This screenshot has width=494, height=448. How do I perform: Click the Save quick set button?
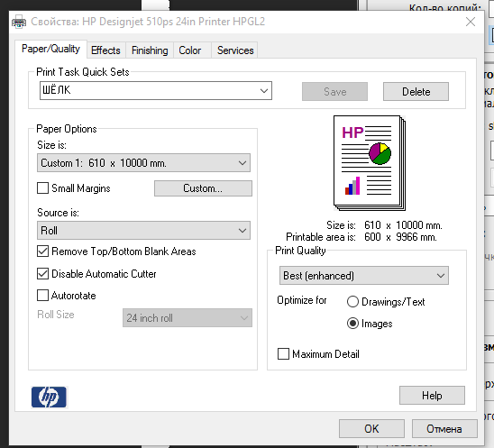pyautogui.click(x=335, y=92)
